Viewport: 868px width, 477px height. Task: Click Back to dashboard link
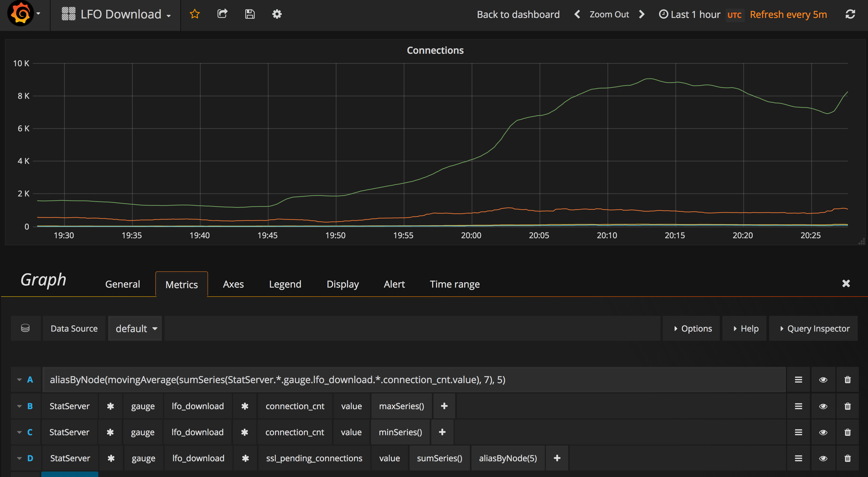[x=518, y=14]
